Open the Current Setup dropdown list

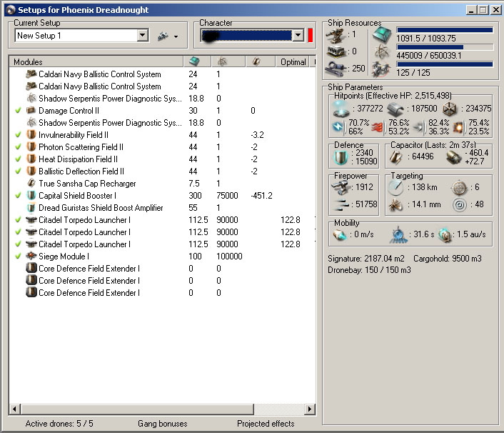coord(142,36)
